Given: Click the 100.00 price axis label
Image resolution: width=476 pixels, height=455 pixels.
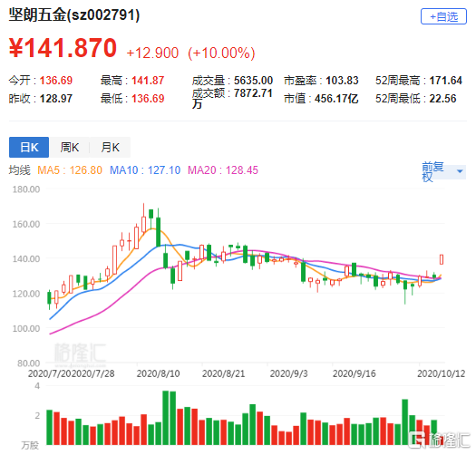Looking at the screenshot, I should click(x=26, y=328).
